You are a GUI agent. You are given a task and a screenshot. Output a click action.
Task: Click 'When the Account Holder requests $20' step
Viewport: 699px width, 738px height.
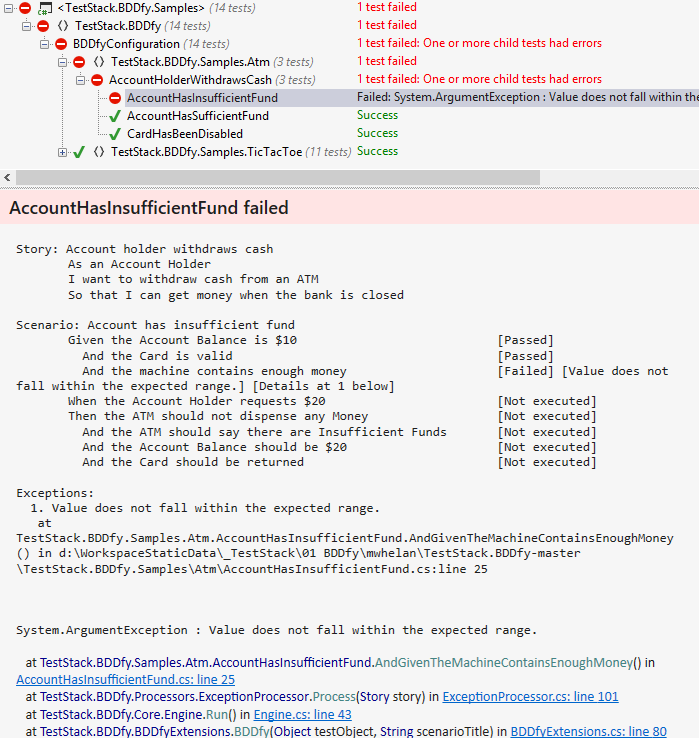click(x=196, y=401)
